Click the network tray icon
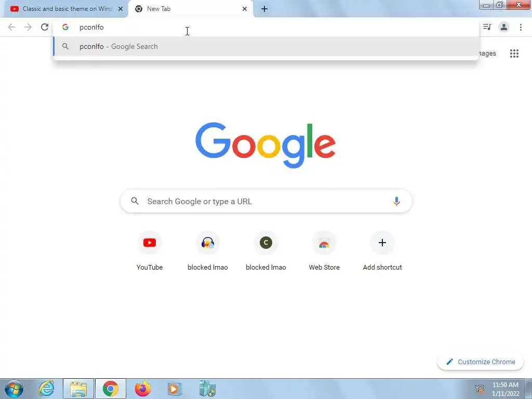 480,389
